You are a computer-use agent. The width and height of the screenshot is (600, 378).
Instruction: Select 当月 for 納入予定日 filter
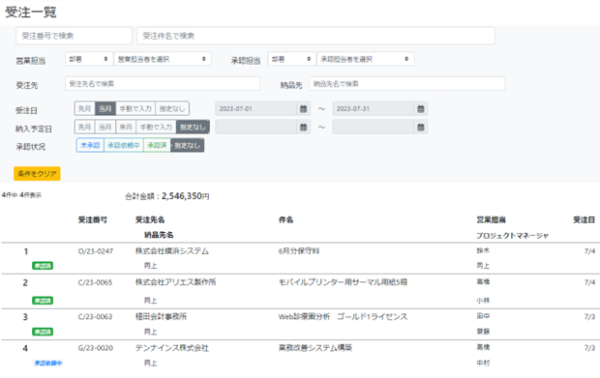click(105, 127)
